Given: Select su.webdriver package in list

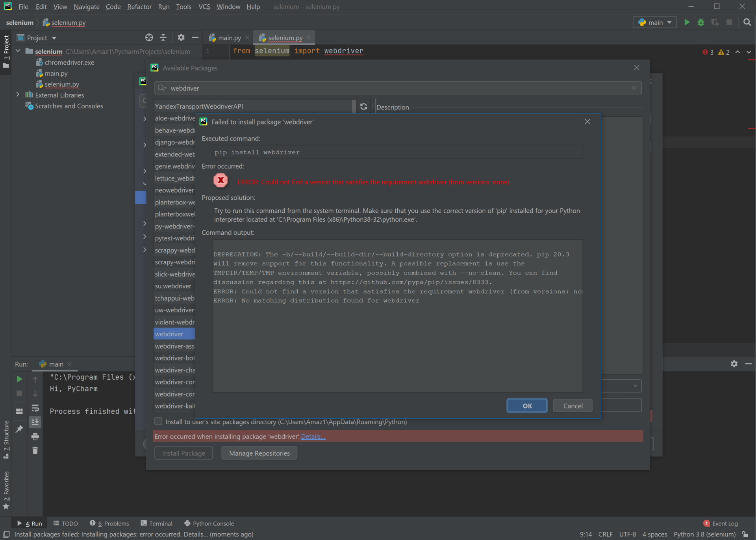Looking at the screenshot, I should (x=174, y=286).
